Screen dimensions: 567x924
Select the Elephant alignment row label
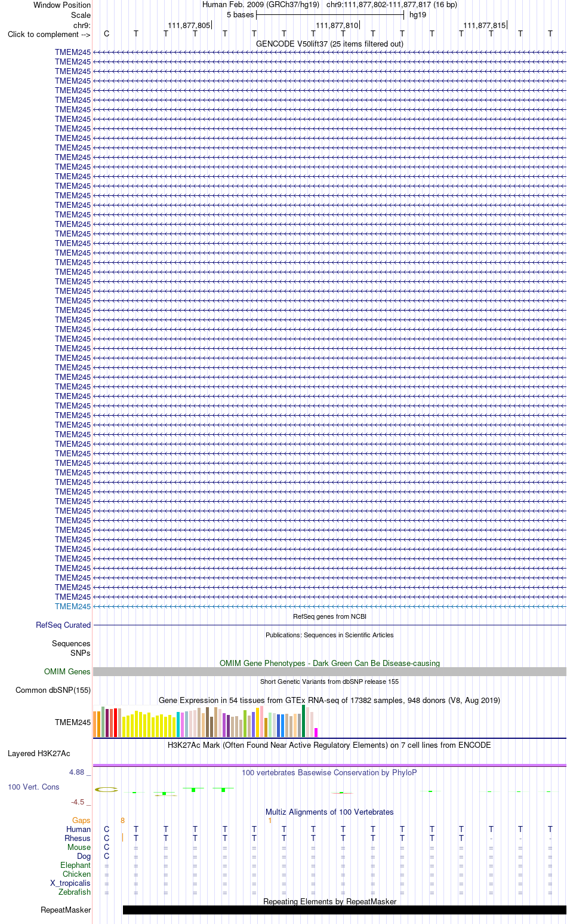(x=76, y=865)
